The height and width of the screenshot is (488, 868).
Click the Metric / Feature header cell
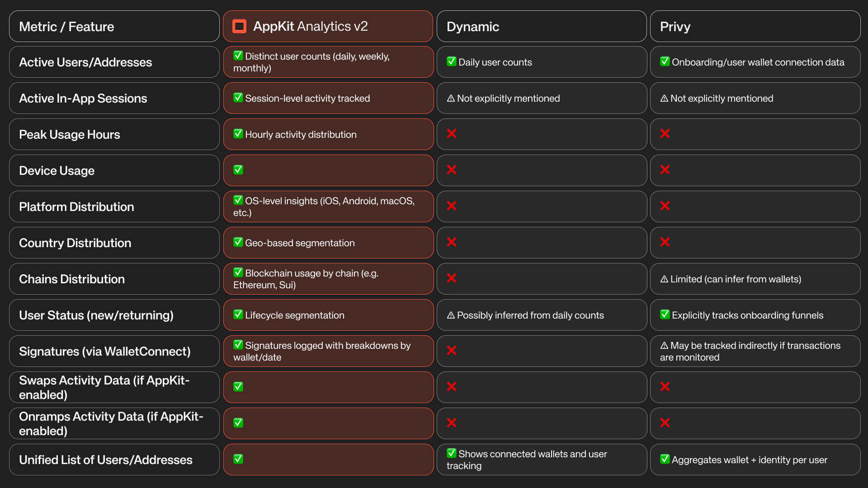[x=114, y=26]
